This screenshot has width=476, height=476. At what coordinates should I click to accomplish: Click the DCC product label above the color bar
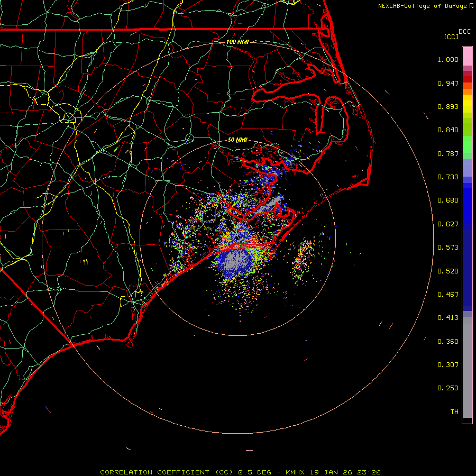coord(465,32)
